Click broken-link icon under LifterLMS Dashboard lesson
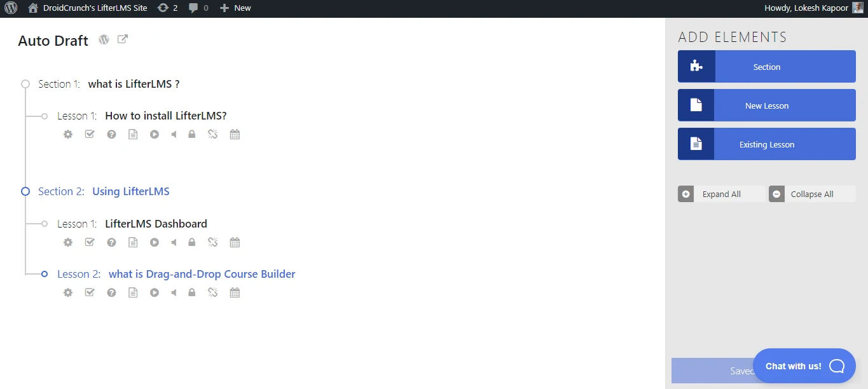The image size is (868, 389). pyautogui.click(x=213, y=242)
